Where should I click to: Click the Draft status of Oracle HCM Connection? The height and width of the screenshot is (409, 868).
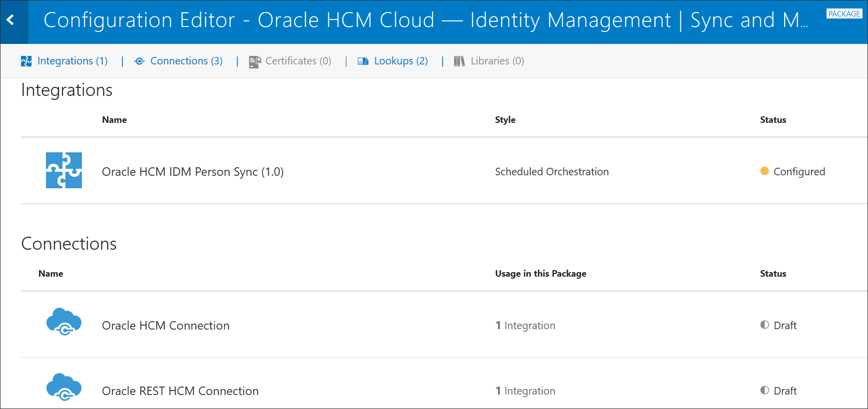785,326
